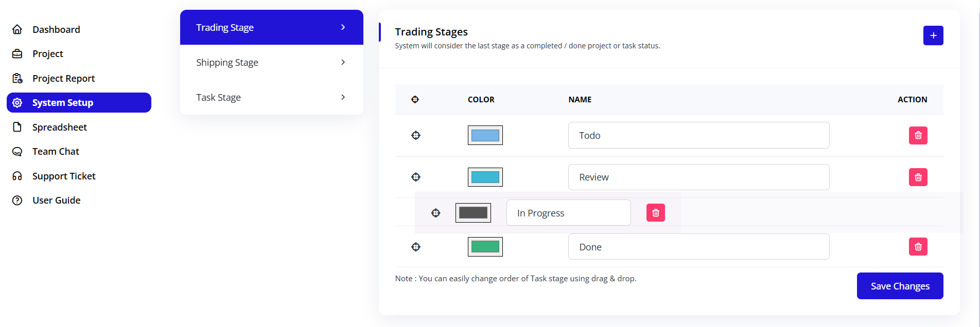Open Support Ticket with headset icon
Screen dimensions: 980x327
[x=64, y=176]
